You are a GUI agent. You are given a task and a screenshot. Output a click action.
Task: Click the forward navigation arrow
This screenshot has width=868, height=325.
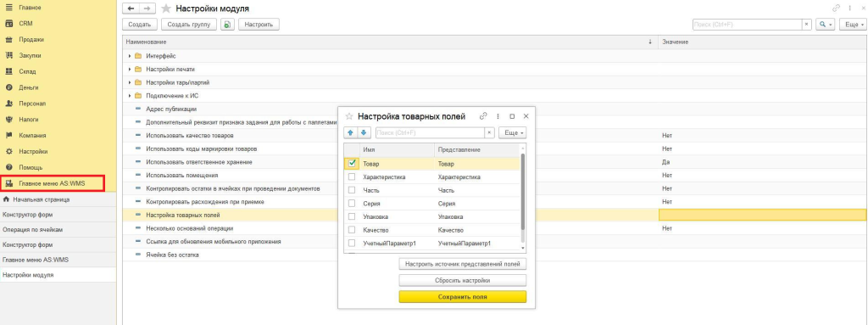point(147,8)
